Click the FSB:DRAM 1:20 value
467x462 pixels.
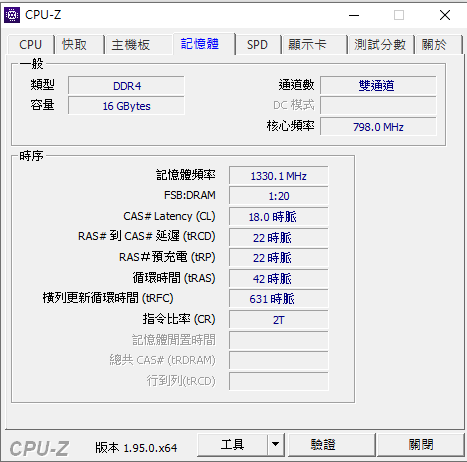point(279,196)
